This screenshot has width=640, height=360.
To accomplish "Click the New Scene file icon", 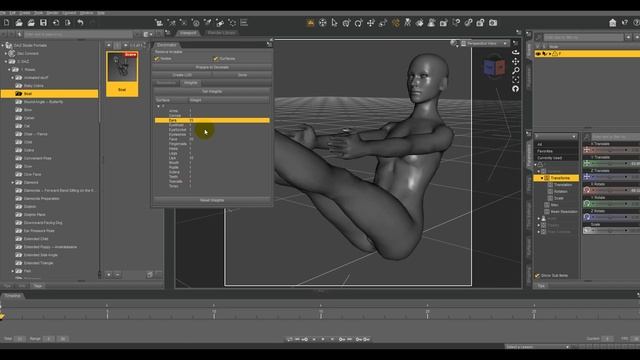I will click(x=7, y=23).
